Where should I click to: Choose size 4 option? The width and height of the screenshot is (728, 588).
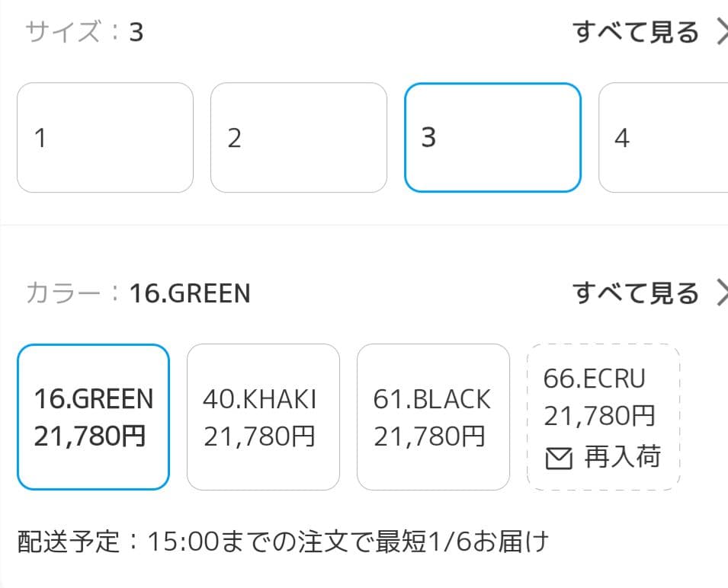click(663, 138)
